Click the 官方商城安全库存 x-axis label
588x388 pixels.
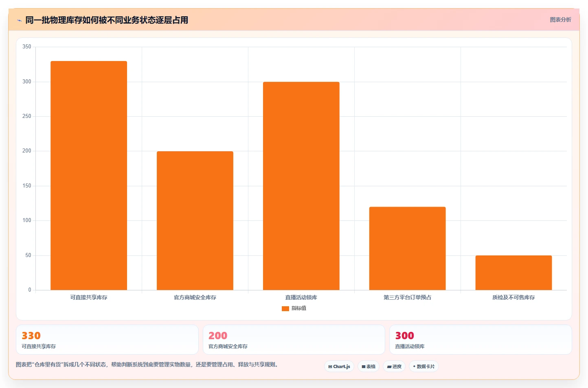tap(195, 297)
